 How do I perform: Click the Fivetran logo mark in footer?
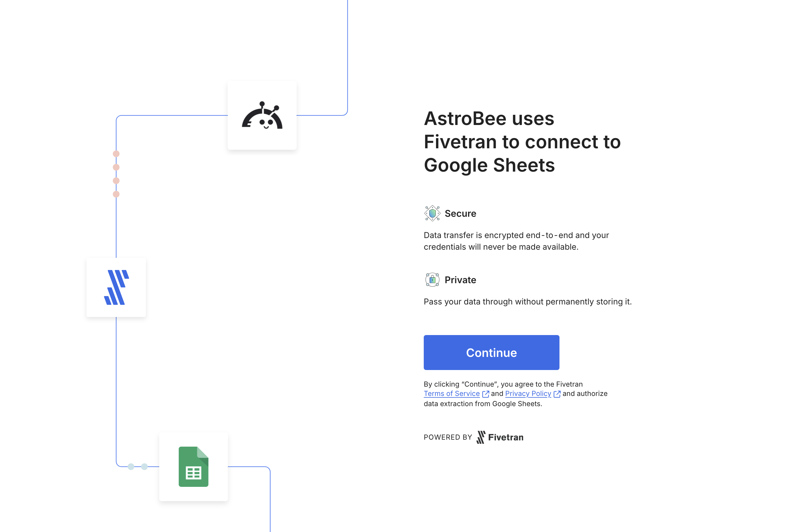pyautogui.click(x=481, y=437)
